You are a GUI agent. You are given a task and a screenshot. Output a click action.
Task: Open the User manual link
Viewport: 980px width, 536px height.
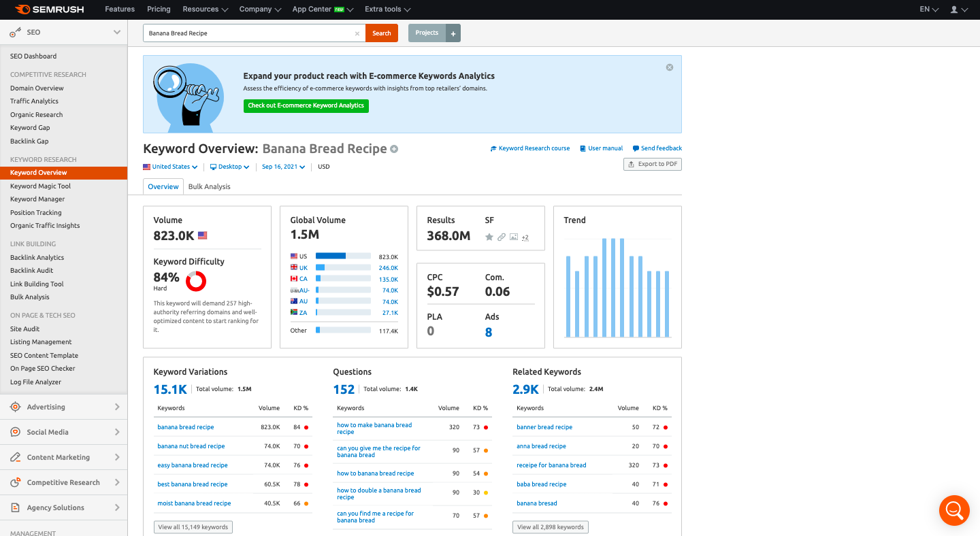601,148
